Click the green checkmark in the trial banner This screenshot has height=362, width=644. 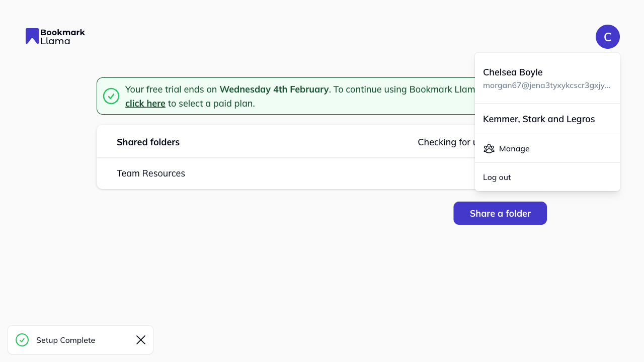(x=111, y=96)
